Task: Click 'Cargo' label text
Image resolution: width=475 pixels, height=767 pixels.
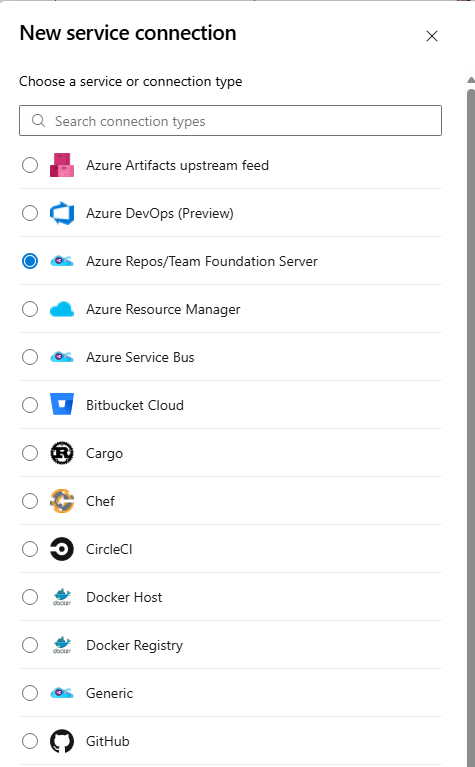Action: [105, 454]
